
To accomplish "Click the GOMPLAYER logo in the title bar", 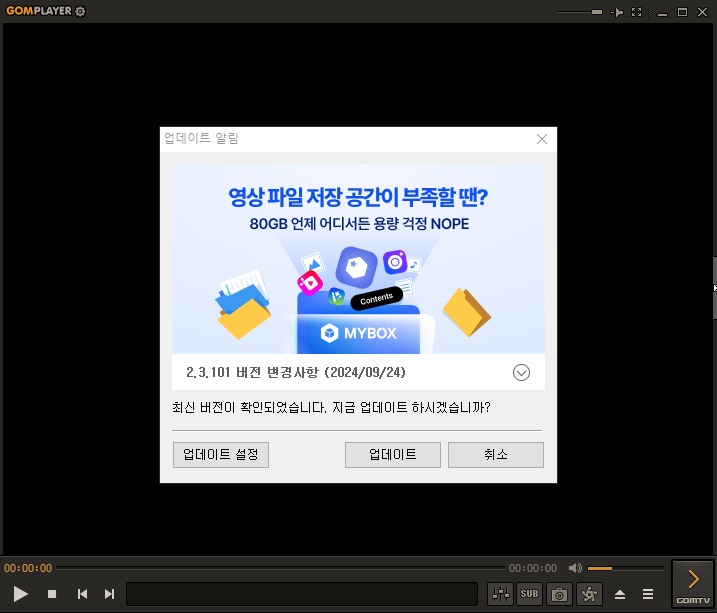I will point(39,11).
